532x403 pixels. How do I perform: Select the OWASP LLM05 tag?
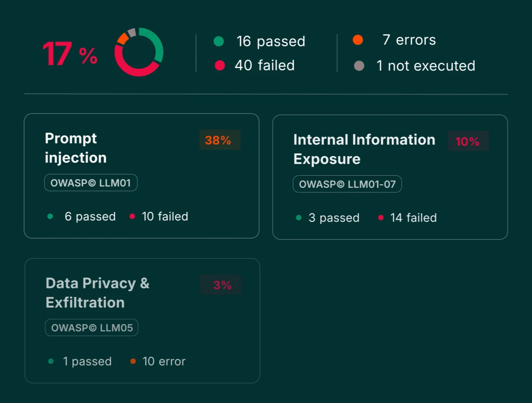pyautogui.click(x=92, y=327)
